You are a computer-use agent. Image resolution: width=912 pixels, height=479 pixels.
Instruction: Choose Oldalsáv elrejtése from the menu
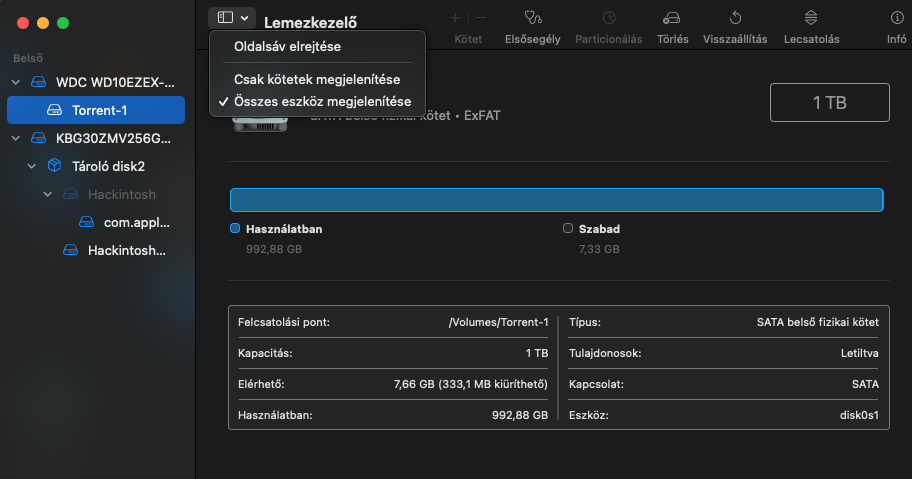(286, 46)
